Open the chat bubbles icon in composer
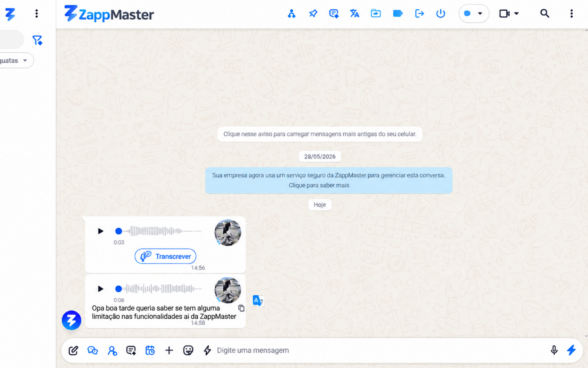Screen dimensions: 588x368 click(92, 351)
